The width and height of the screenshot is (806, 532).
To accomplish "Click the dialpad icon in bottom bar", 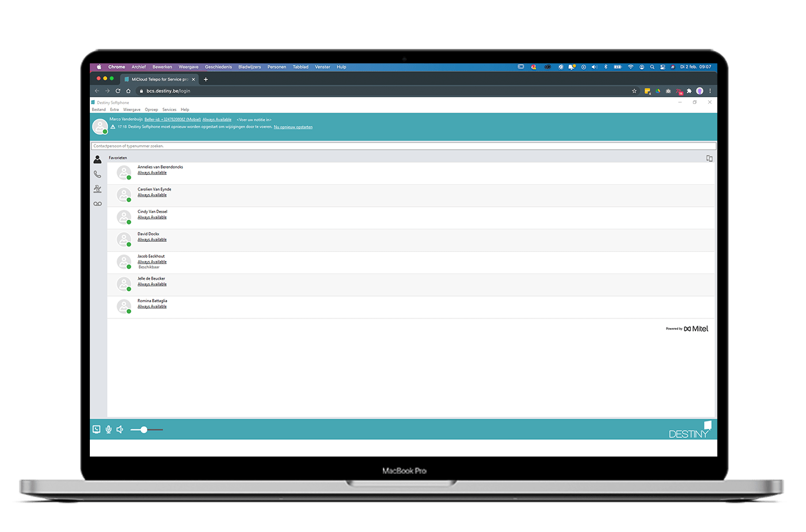I will point(97,429).
